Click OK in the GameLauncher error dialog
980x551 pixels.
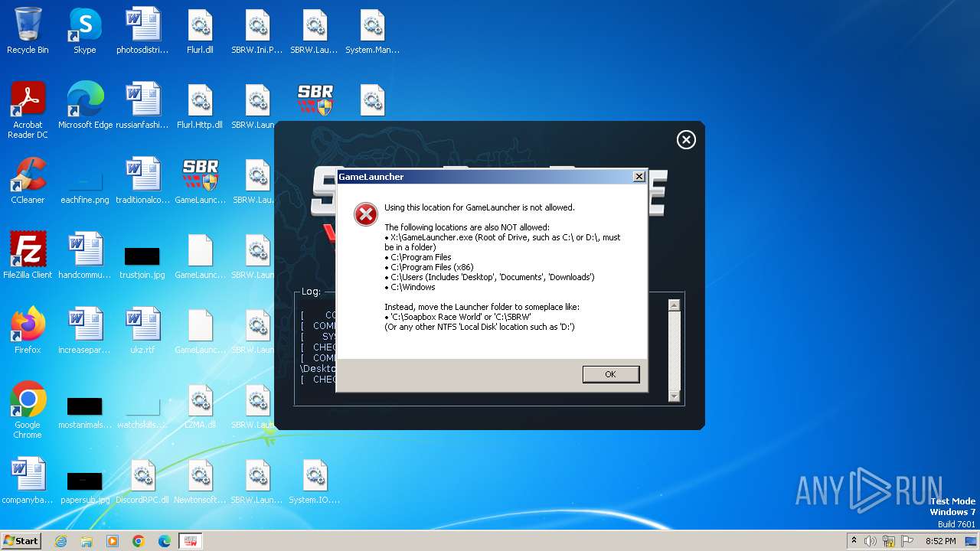[610, 374]
